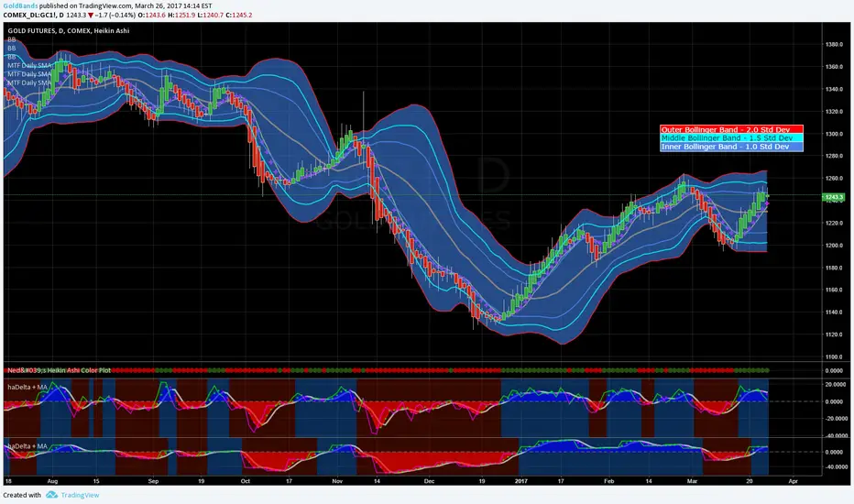This screenshot has width=854, height=504.
Task: Click the Apr date label on time axis
Action: coord(793,481)
